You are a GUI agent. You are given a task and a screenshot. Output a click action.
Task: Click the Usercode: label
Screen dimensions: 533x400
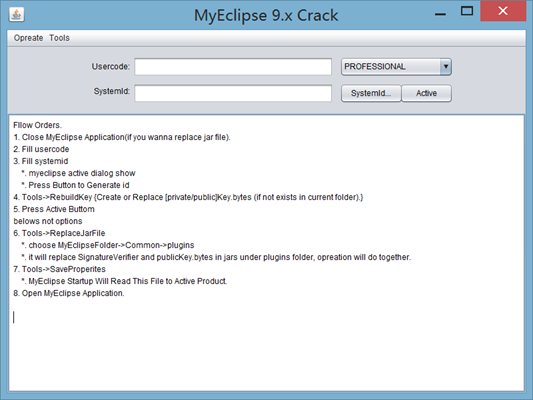coord(111,67)
